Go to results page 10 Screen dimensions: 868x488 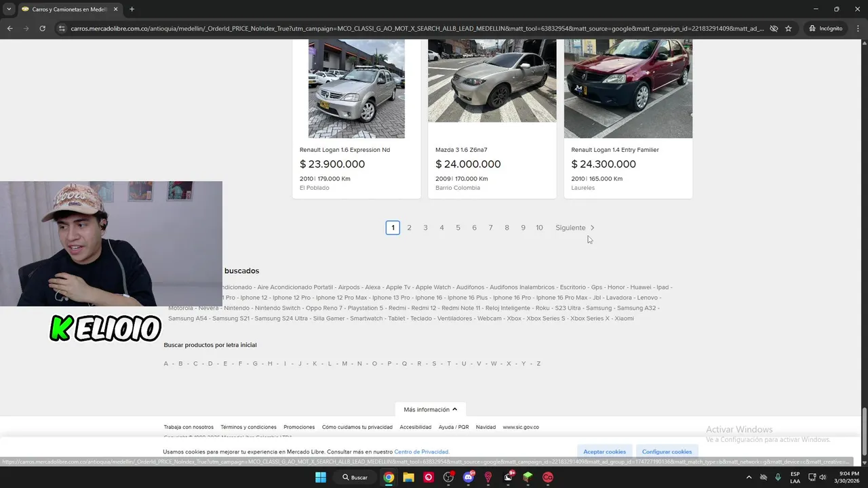coord(539,228)
